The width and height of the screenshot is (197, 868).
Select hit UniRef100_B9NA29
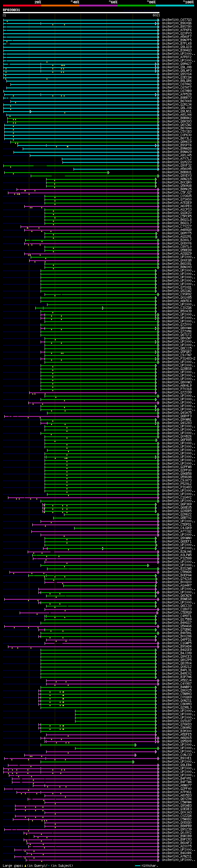pyautogui.click(x=177, y=152)
